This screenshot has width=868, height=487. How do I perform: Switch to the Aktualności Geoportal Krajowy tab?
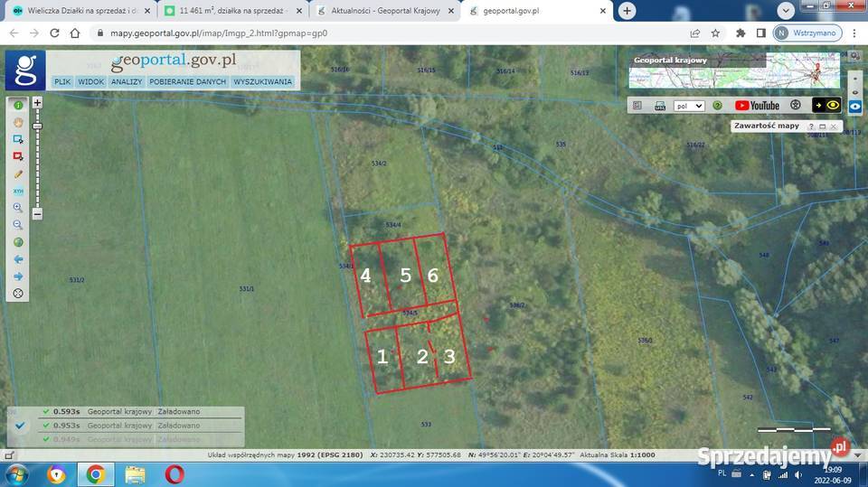coord(380,11)
